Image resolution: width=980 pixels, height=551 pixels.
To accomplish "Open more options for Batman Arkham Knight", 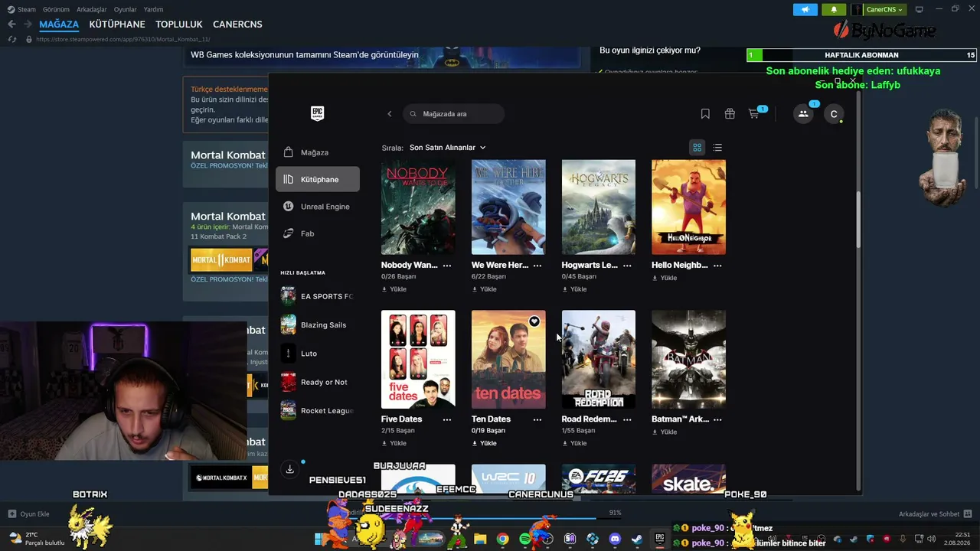I will 717,419.
